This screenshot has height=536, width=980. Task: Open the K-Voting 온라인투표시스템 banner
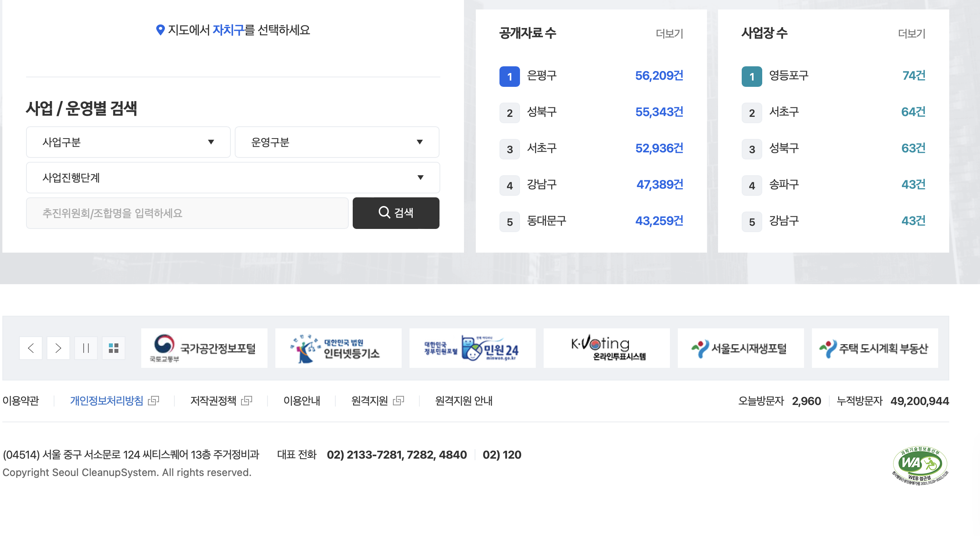(x=607, y=348)
